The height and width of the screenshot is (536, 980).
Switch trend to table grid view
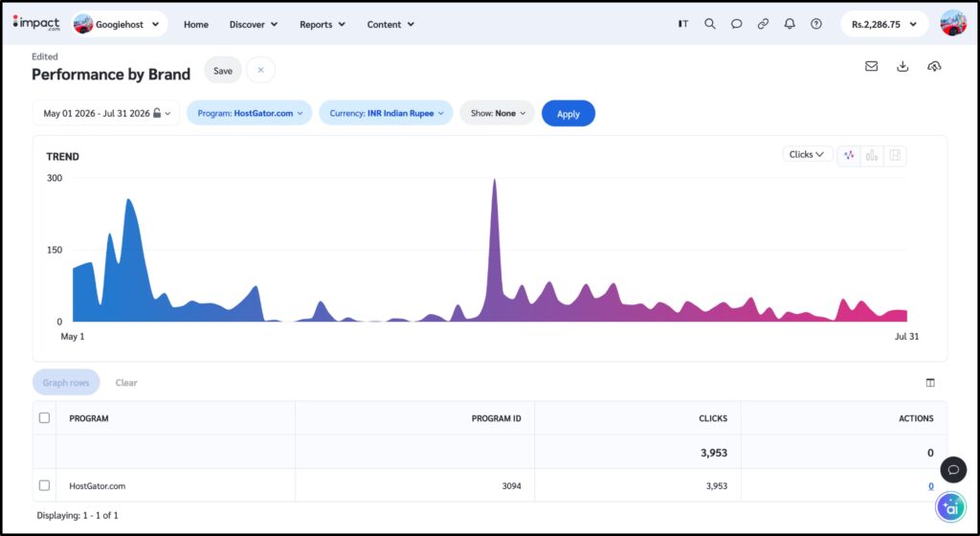[x=895, y=156]
